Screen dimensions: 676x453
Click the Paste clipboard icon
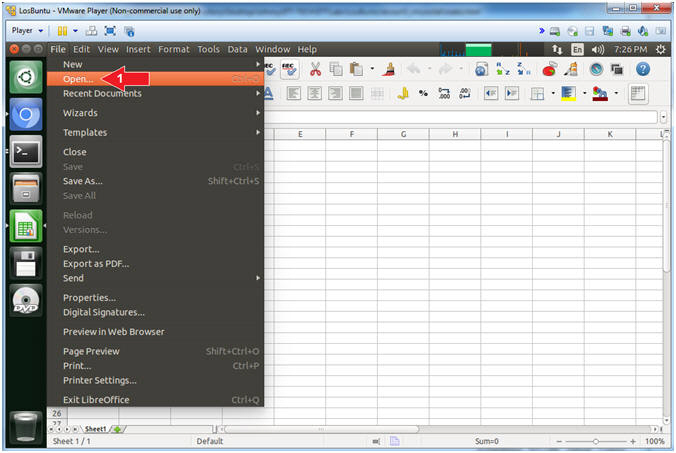[356, 69]
